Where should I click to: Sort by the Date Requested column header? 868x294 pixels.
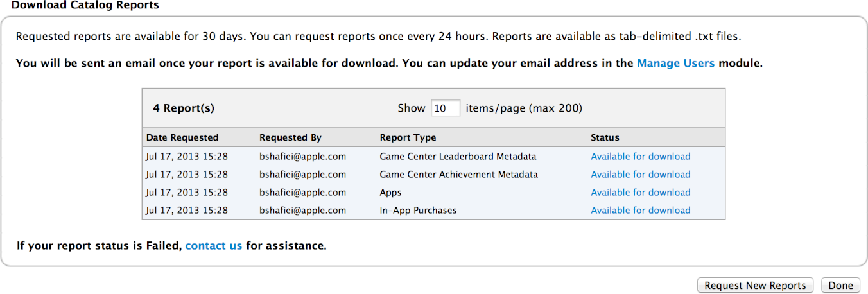(182, 138)
